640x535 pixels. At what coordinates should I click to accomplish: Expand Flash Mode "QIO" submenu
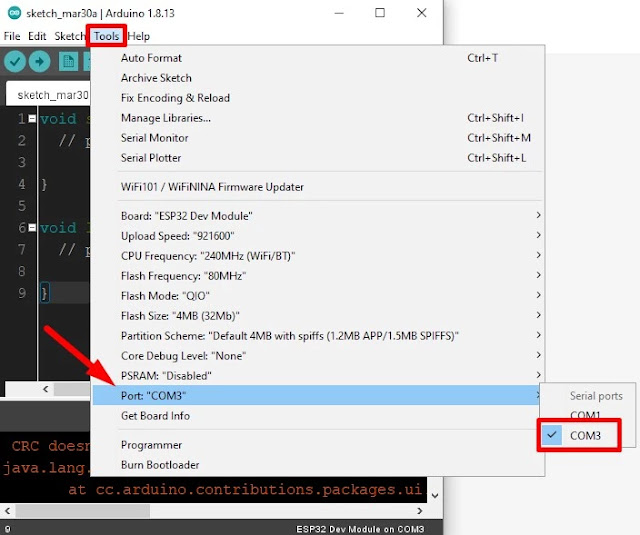click(318, 296)
